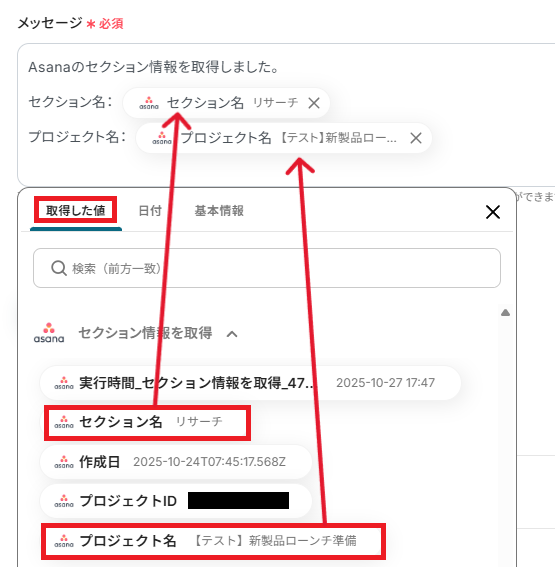555x567 pixels.
Task: Remove the プロジェクト名 chip from message
Action: (416, 138)
